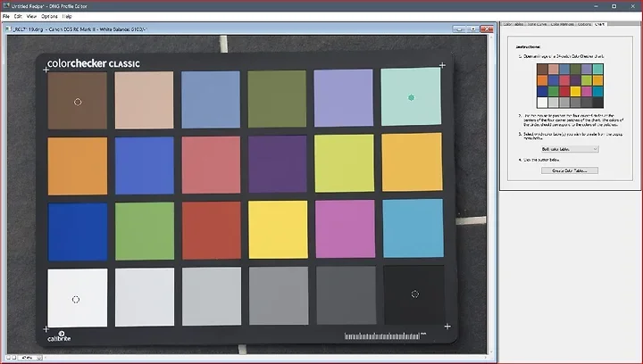Click the deep blue patch in the third row
This screenshot has width=643, height=364.
78,232
